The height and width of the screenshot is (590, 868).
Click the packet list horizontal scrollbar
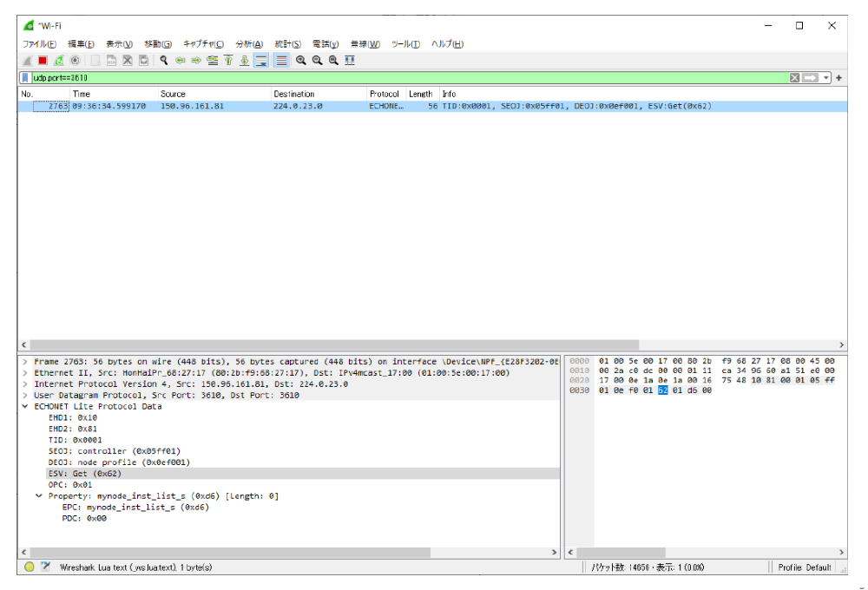click(334, 344)
